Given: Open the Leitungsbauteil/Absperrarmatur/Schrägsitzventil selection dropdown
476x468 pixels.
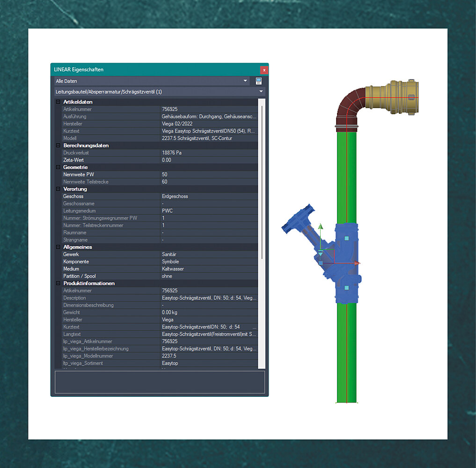Looking at the screenshot, I should pos(261,92).
